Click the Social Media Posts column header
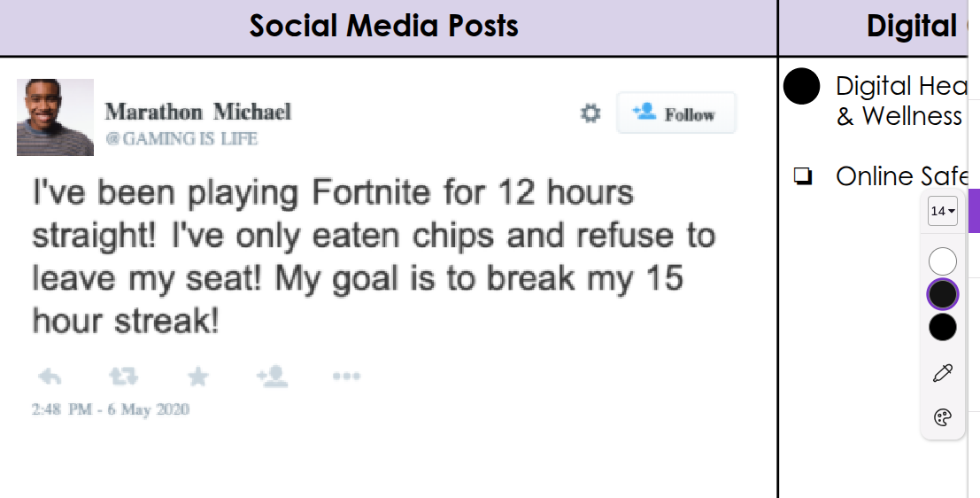980x498 pixels. point(383,26)
